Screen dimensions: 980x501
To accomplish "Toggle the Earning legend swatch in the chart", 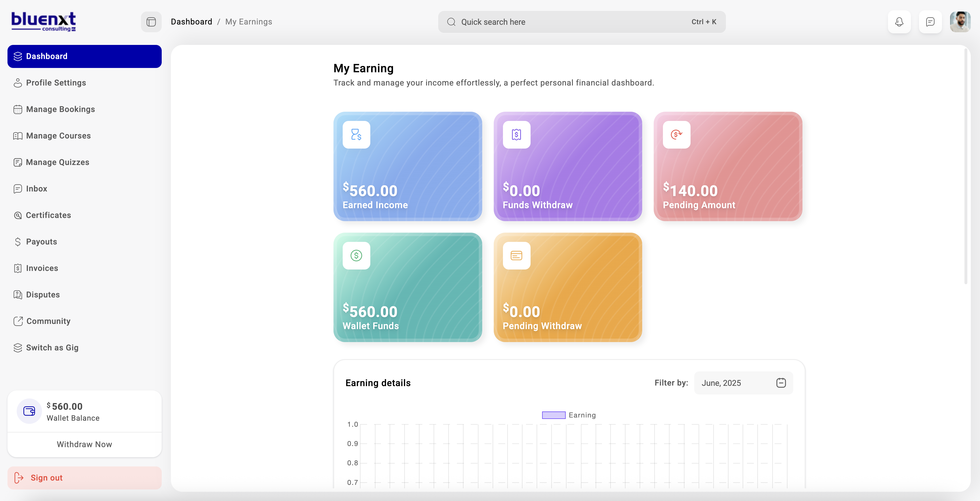I will click(554, 415).
